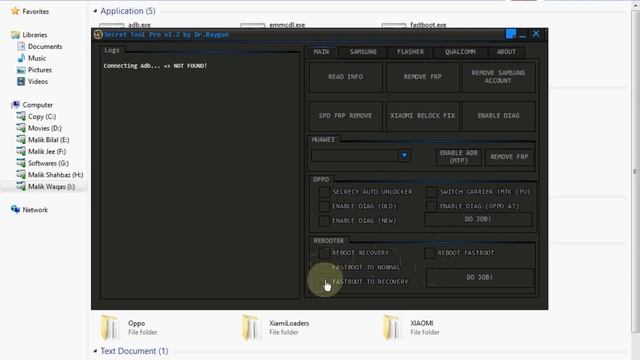Screen dimensions: 640x360
Task: Open the Malik Waqas (I:) drive icon
Action: [21, 186]
